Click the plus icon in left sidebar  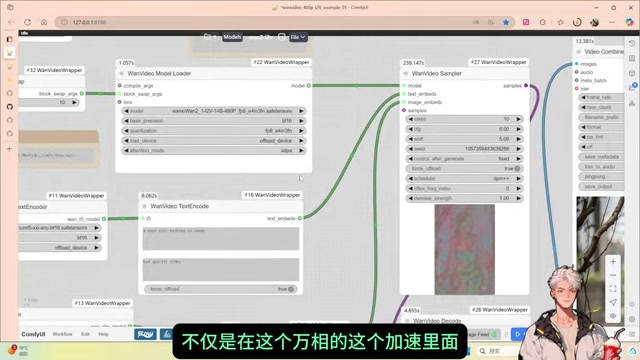[x=9, y=149]
